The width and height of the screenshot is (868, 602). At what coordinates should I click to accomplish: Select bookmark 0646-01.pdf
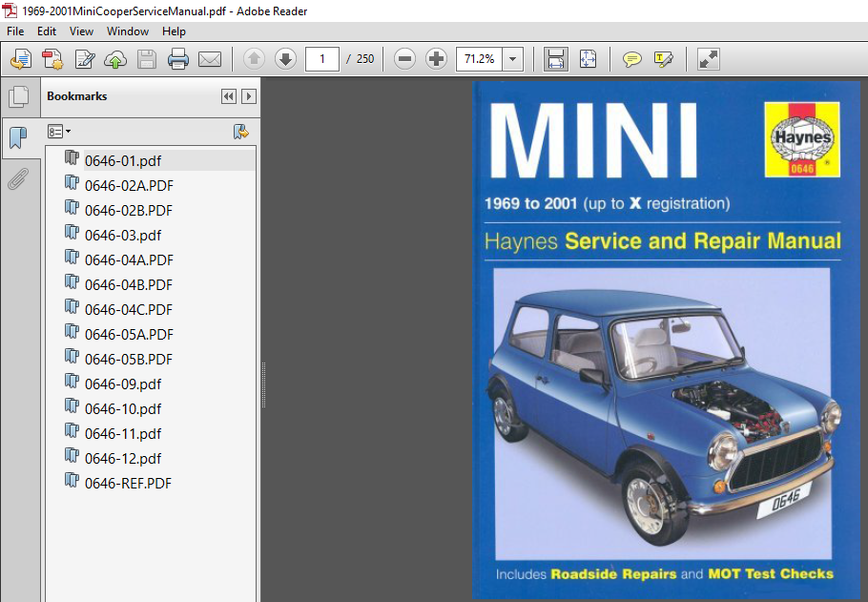(x=123, y=161)
